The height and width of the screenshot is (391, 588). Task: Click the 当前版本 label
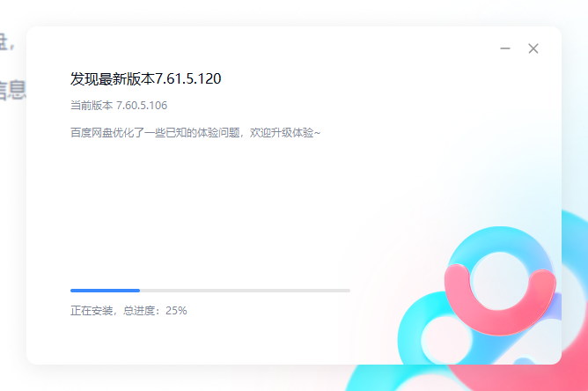point(91,105)
